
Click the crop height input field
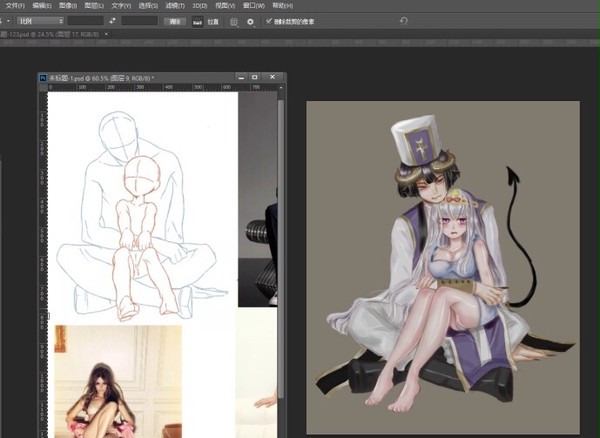click(140, 21)
